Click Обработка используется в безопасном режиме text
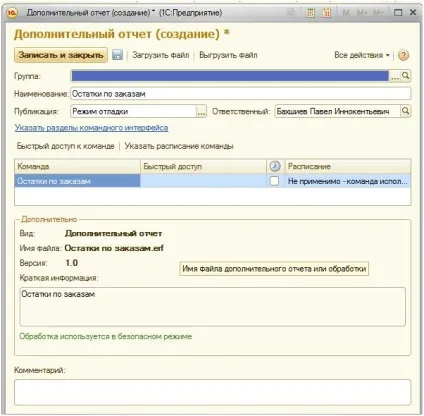 [x=106, y=336]
